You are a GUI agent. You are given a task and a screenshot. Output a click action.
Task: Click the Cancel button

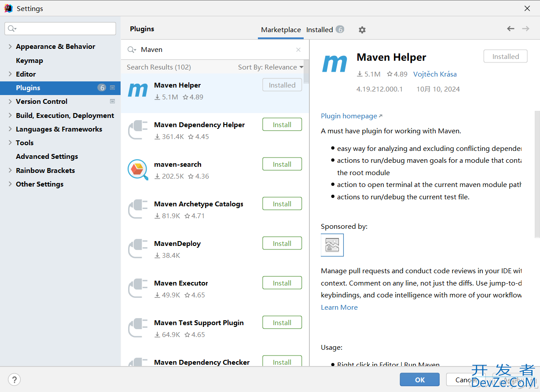465,380
